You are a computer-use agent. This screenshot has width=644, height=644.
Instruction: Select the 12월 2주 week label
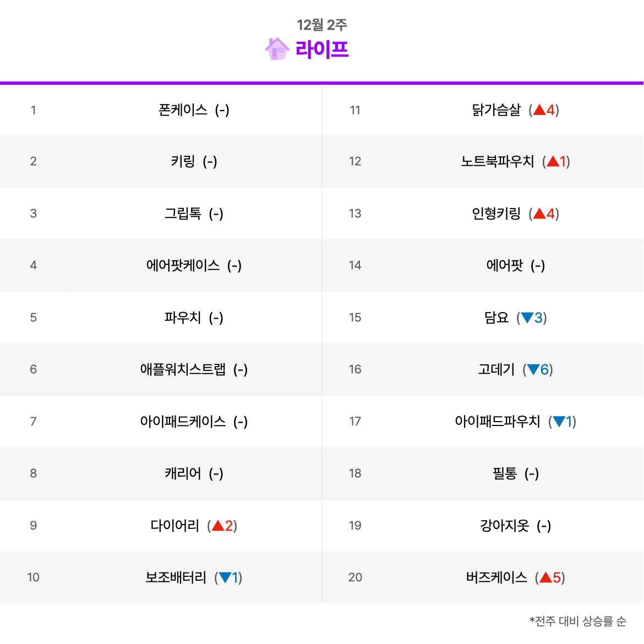point(322,25)
